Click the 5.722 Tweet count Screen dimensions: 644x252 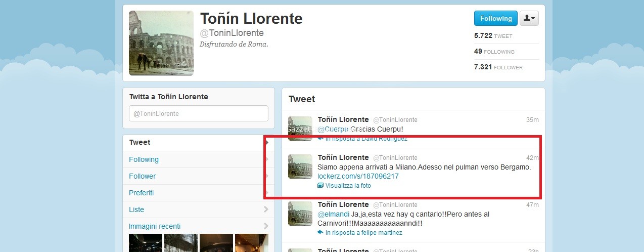(x=493, y=36)
